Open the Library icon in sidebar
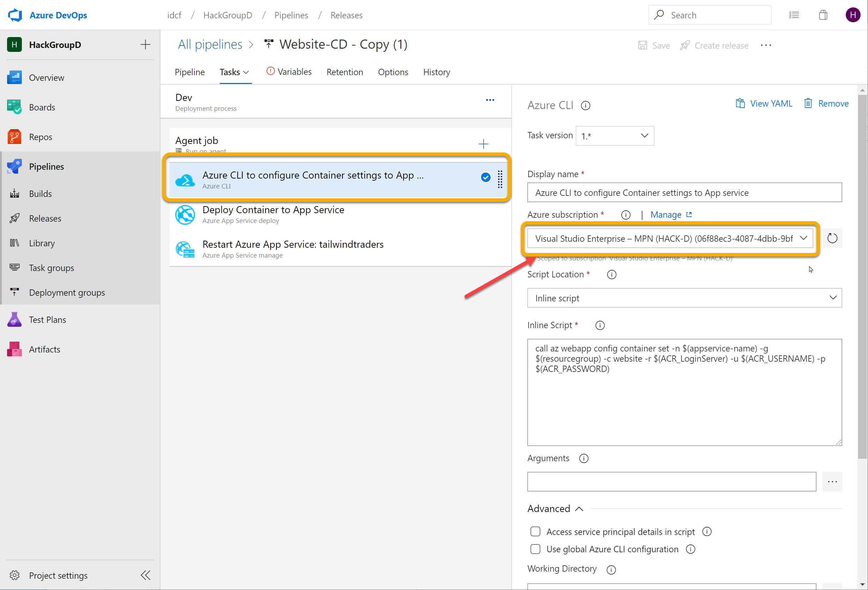This screenshot has width=868, height=590. tap(14, 243)
